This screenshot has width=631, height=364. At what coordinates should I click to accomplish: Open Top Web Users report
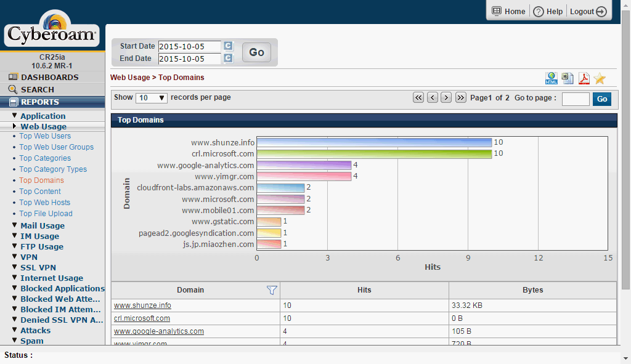click(x=45, y=136)
